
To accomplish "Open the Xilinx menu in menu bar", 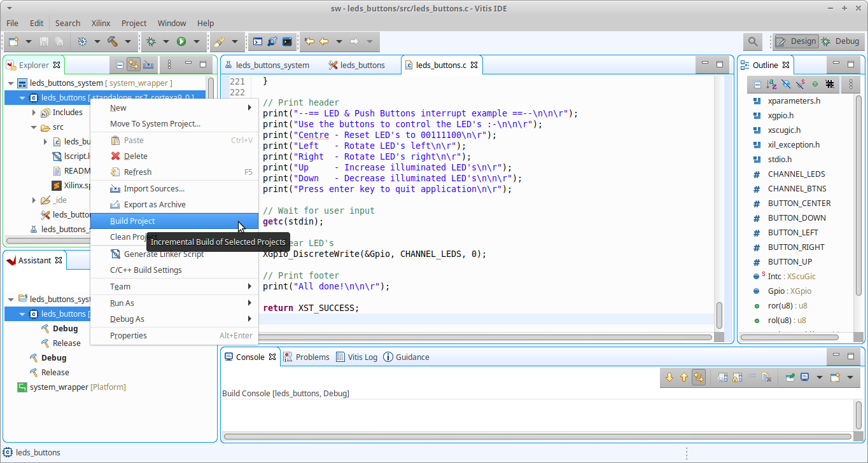I will pyautogui.click(x=101, y=23).
